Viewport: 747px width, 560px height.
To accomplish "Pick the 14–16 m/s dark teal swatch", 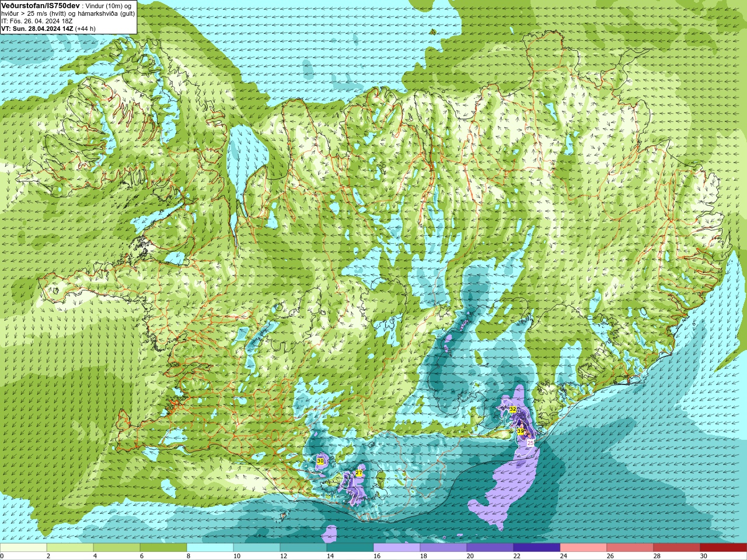I will coord(350,548).
